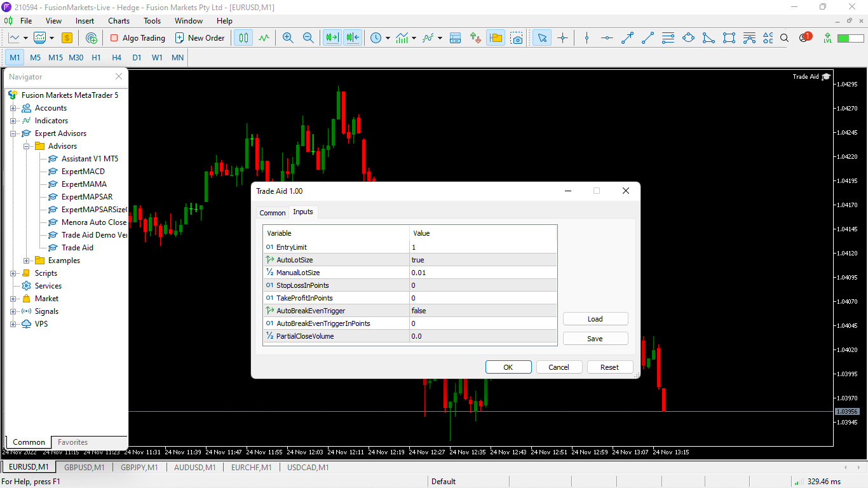This screenshot has width=868, height=488.
Task: Expand the Indicators node in Navigator
Action: [13, 121]
